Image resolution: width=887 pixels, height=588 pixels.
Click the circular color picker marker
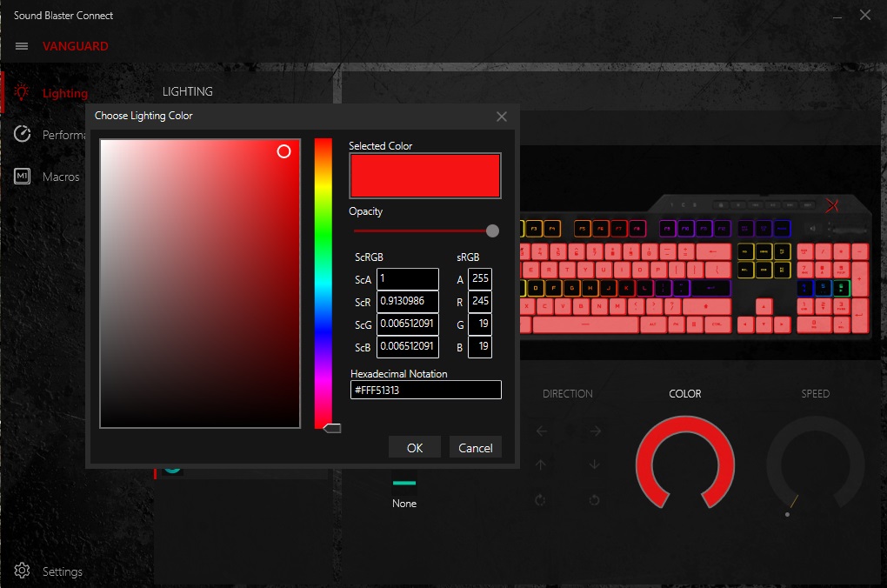(x=284, y=151)
